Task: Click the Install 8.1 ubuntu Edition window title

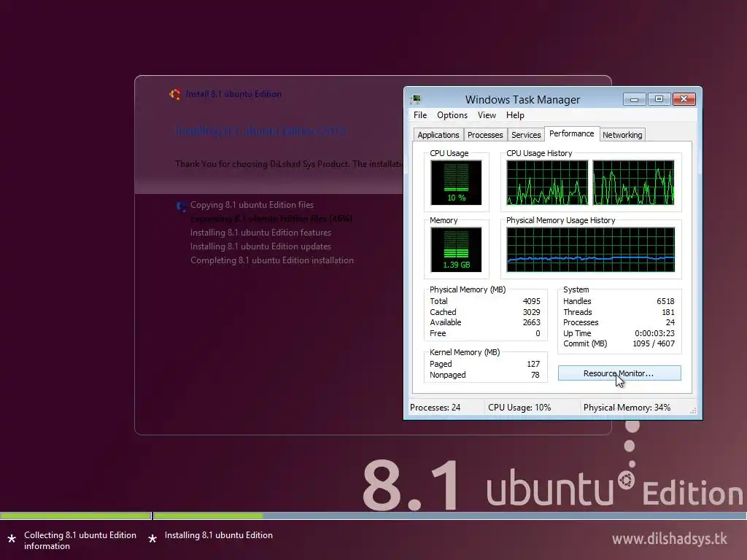Action: pyautogui.click(x=233, y=94)
